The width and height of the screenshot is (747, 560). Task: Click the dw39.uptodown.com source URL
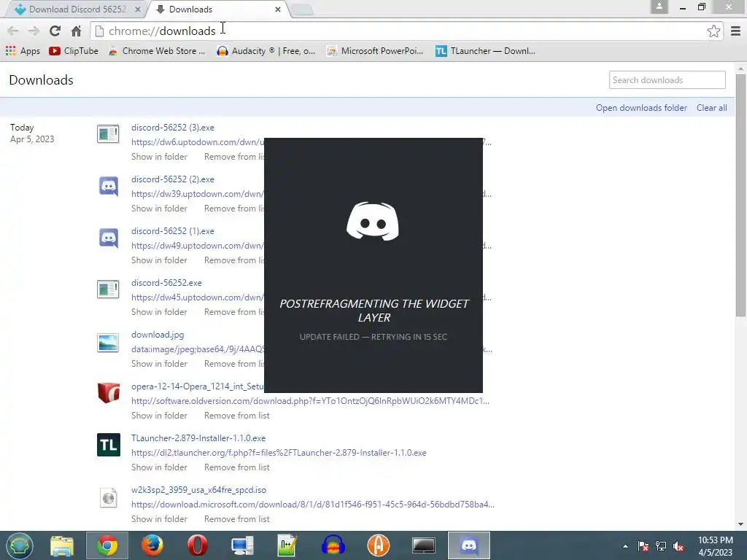[x=197, y=194]
